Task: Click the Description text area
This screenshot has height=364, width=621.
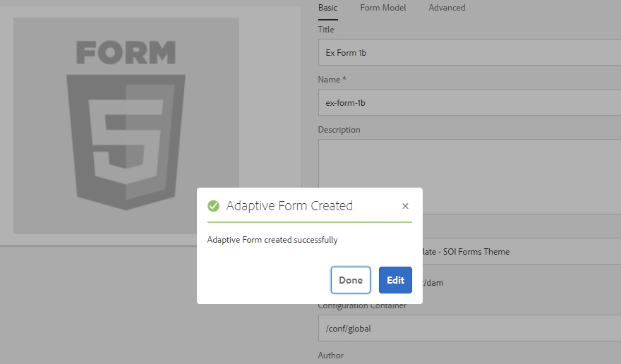Action: 469,176
